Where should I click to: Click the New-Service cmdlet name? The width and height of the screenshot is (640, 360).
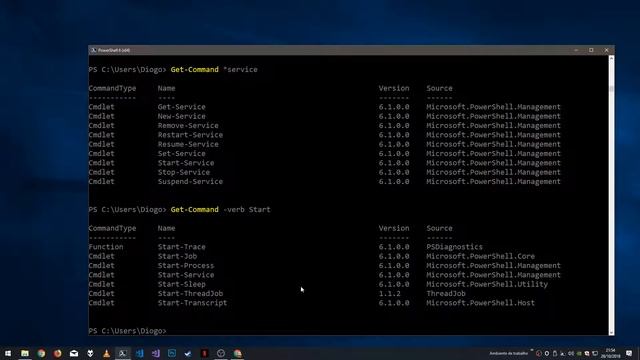click(182, 116)
